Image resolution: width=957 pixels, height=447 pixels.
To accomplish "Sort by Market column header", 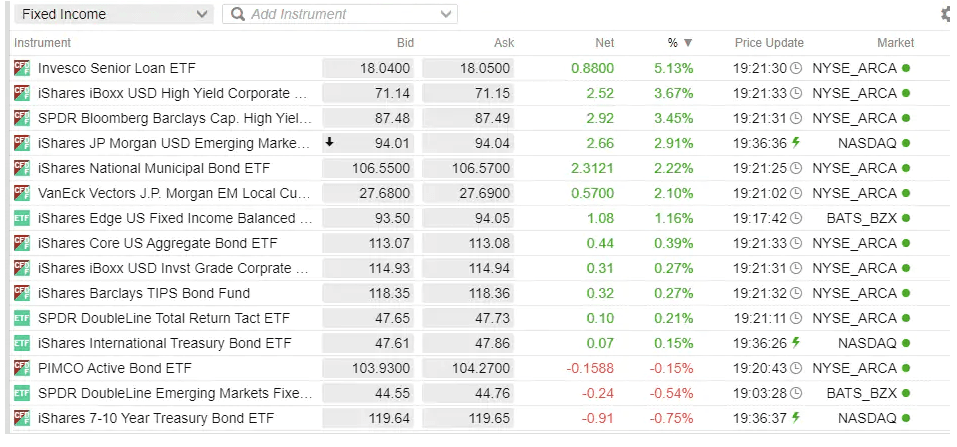I will [895, 43].
